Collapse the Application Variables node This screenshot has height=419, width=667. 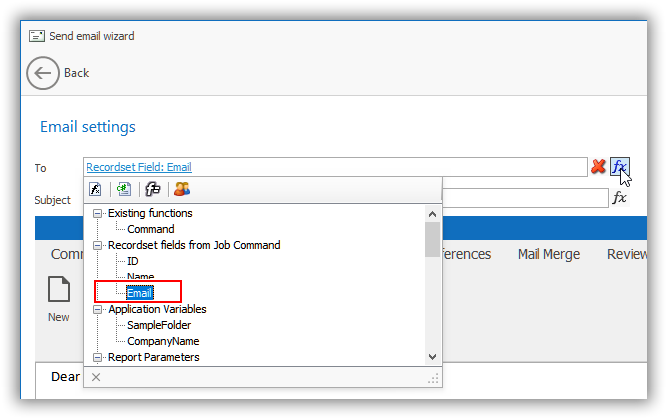click(98, 309)
